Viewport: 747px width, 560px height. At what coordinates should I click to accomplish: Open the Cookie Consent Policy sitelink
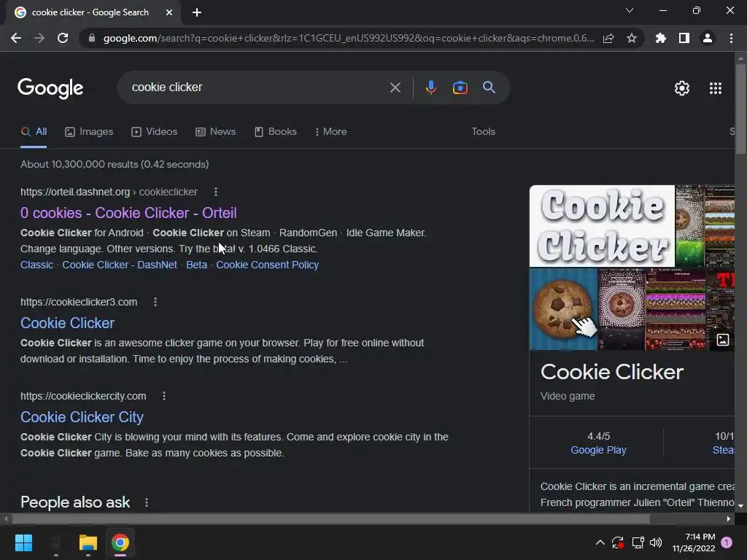tap(267, 265)
